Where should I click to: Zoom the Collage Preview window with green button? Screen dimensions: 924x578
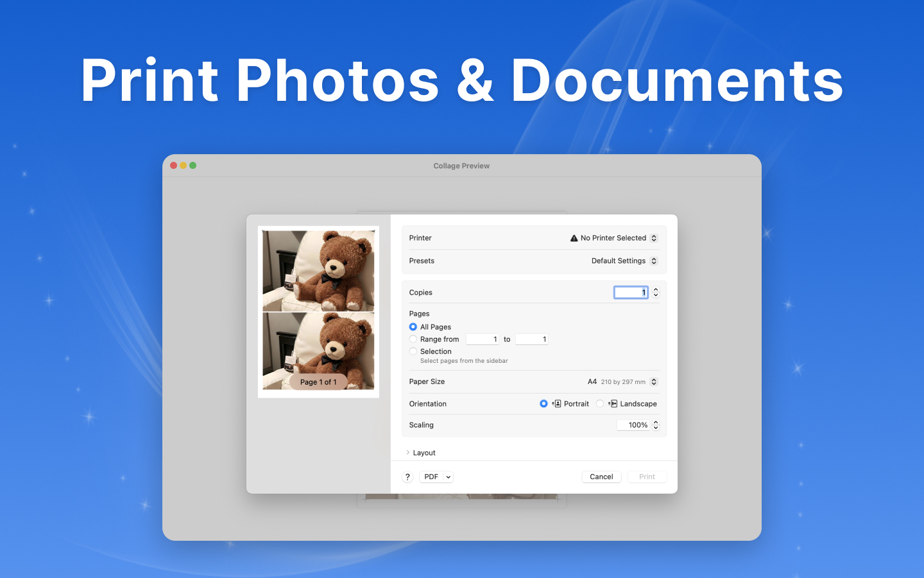coord(193,166)
